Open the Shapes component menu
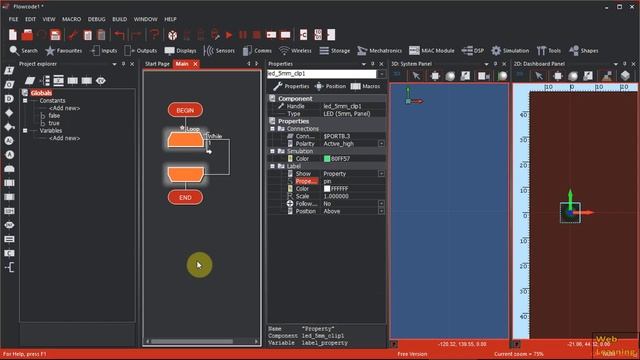The image size is (640, 360). tap(584, 51)
